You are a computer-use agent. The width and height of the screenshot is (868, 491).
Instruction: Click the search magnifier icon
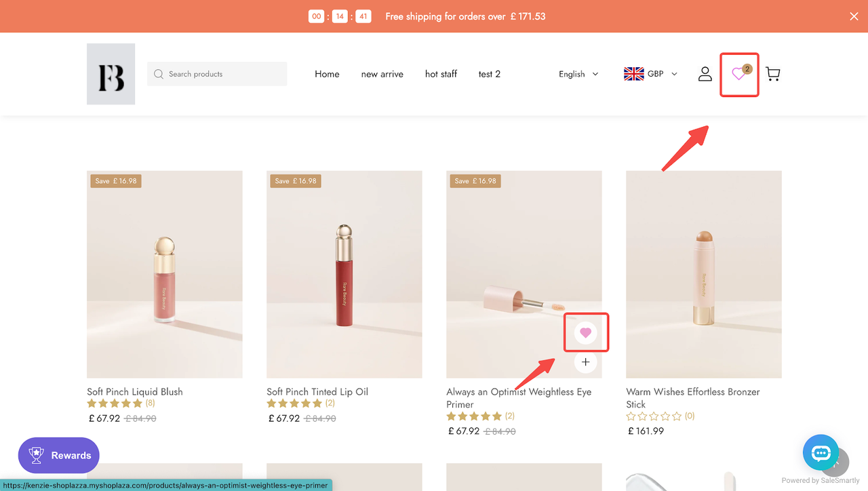pos(159,74)
